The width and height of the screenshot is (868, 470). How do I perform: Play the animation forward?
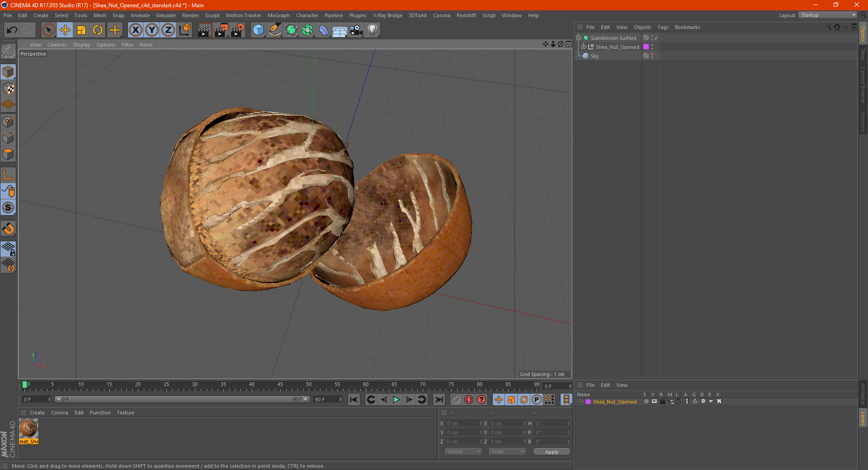pyautogui.click(x=396, y=399)
